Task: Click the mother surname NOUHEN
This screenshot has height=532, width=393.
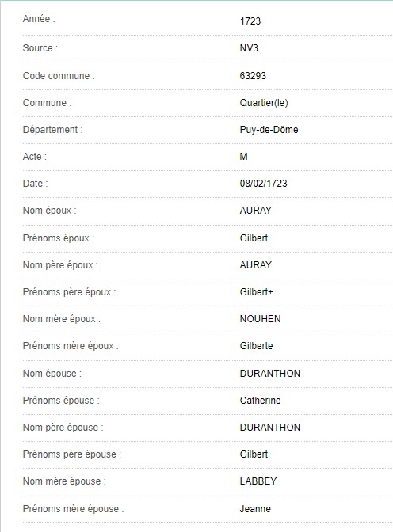Action: [260, 319]
